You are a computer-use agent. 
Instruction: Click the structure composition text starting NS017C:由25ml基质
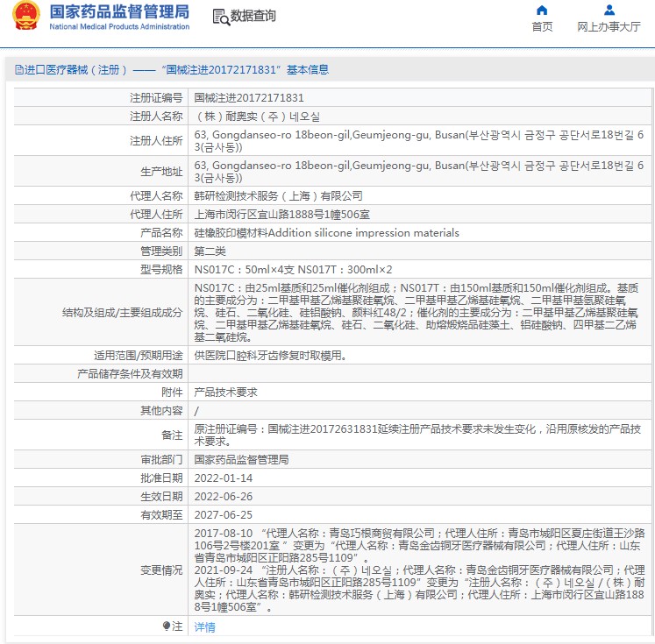click(416, 313)
